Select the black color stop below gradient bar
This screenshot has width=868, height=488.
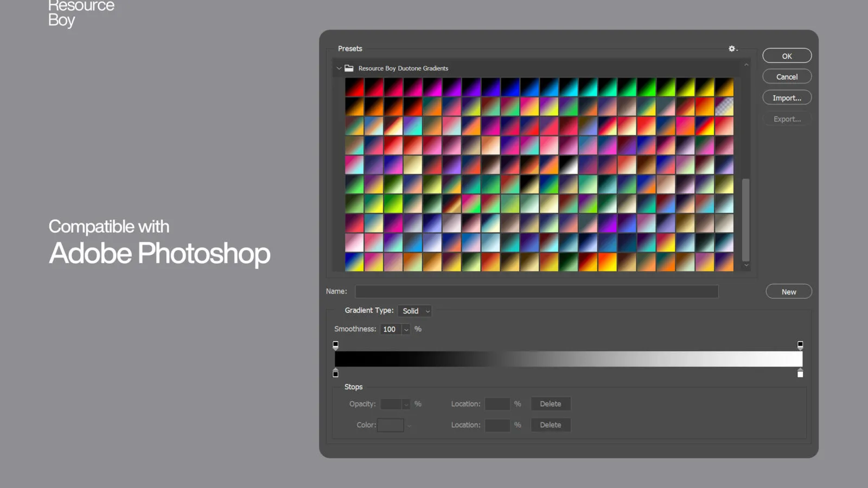335,373
